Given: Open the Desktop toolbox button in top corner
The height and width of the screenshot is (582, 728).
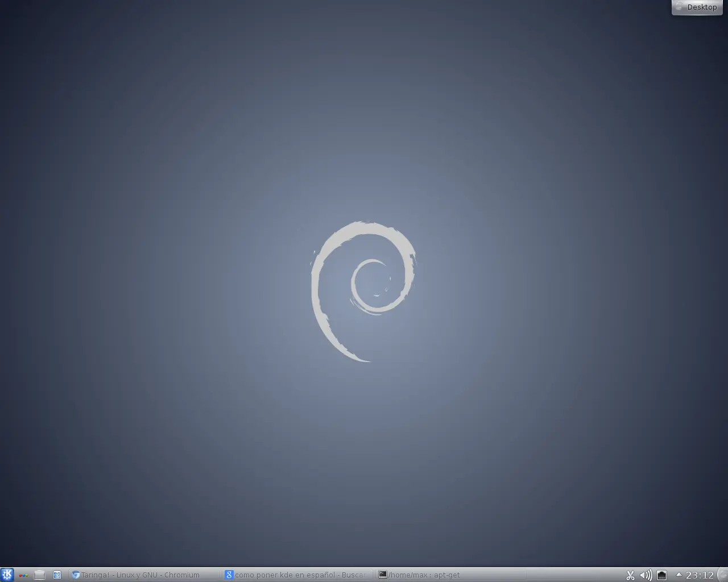Looking at the screenshot, I should pyautogui.click(x=697, y=7).
